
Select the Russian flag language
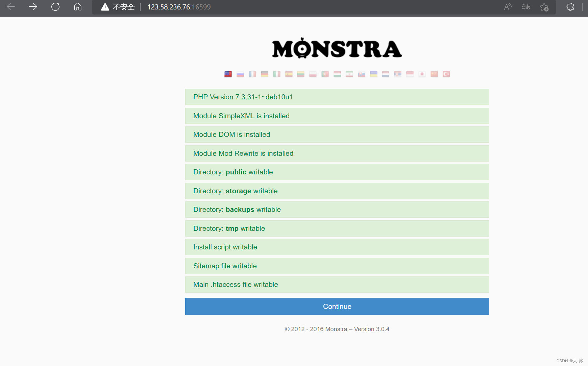click(240, 74)
